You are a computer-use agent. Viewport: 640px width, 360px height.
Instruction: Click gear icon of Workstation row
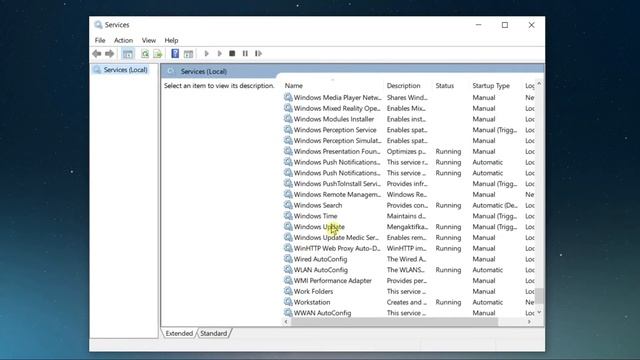288,302
